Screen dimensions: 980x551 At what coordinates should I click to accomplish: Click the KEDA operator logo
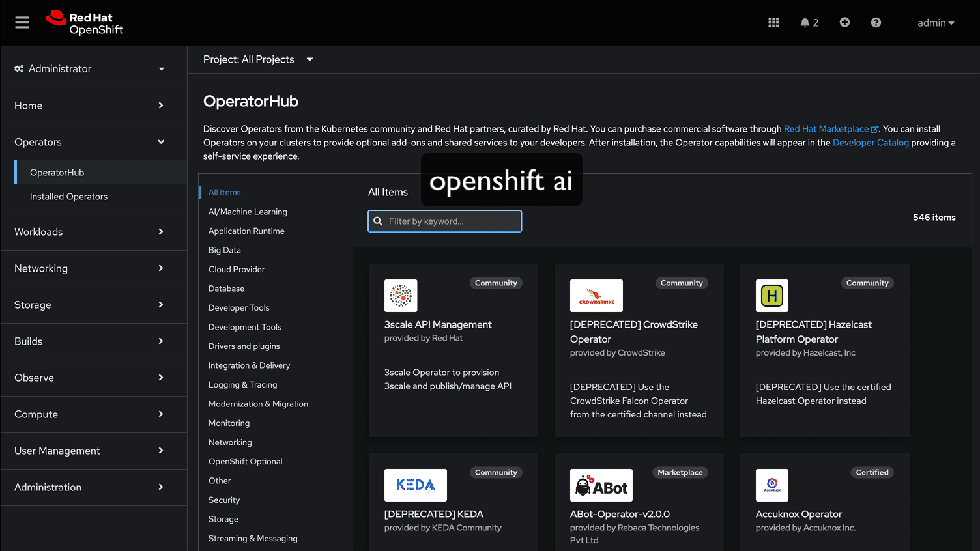[x=416, y=485]
